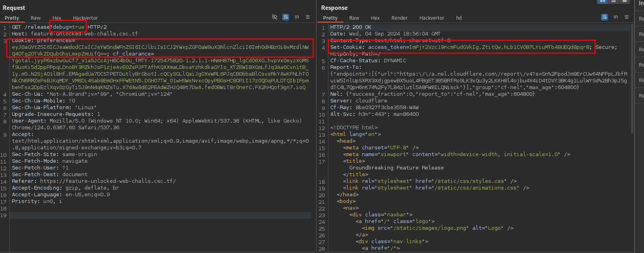Screen dimensions: 644x253
Task: Click the Response panel vertical scrollbar
Action: point(632,79)
